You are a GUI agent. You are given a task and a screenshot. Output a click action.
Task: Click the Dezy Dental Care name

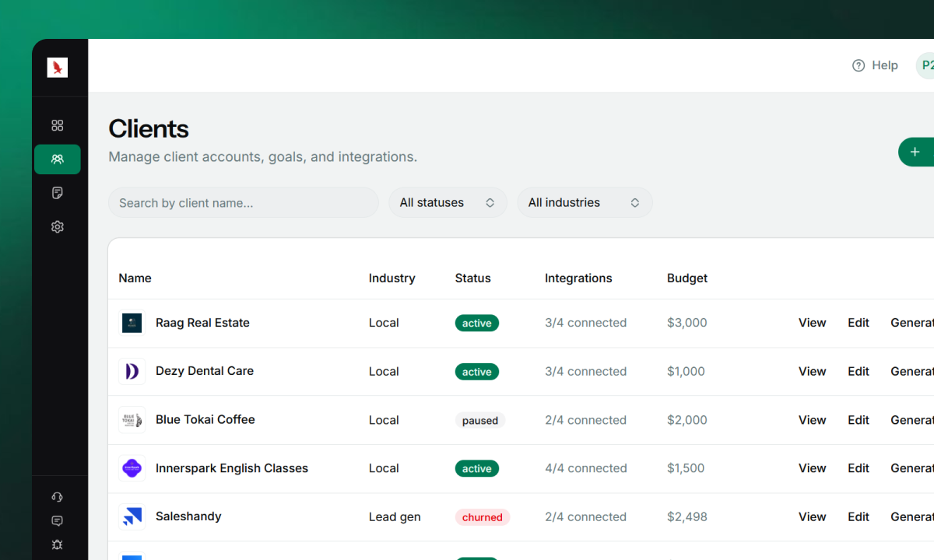pos(205,371)
